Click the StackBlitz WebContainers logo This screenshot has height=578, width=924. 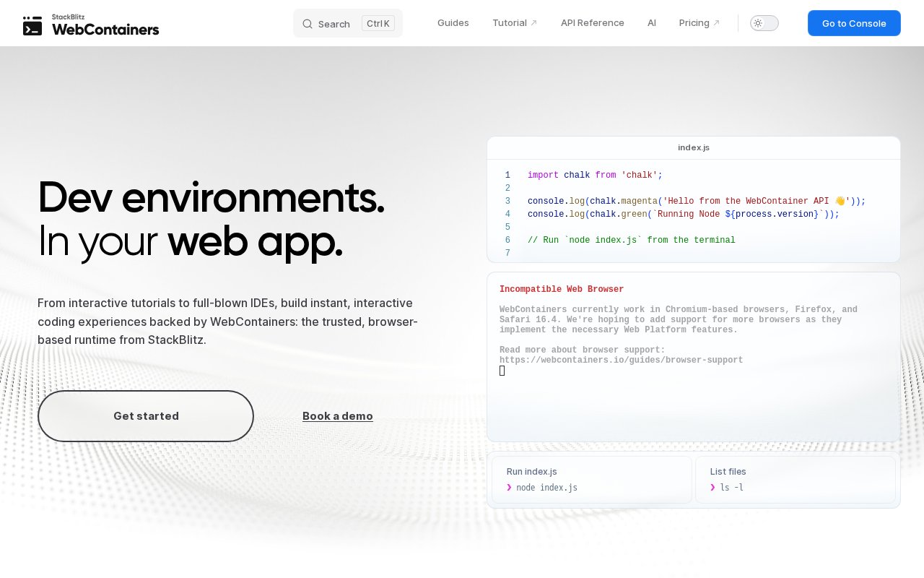91,25
